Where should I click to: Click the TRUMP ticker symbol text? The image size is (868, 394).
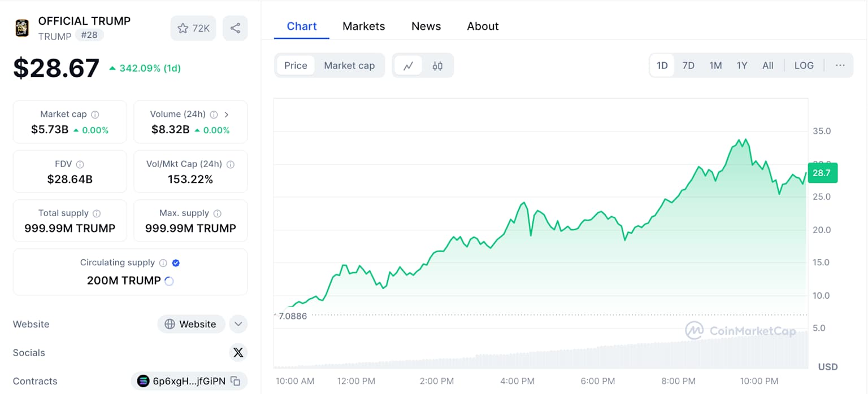click(x=55, y=36)
